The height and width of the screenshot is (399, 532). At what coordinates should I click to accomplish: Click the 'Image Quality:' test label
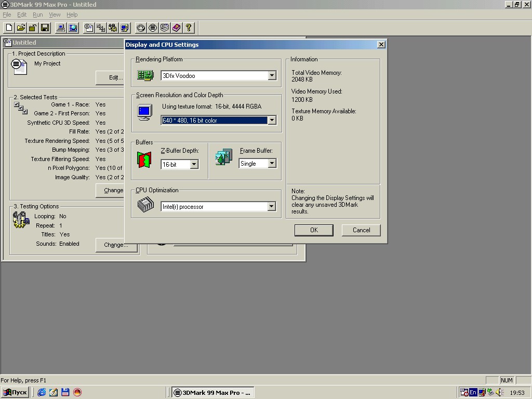tap(72, 177)
